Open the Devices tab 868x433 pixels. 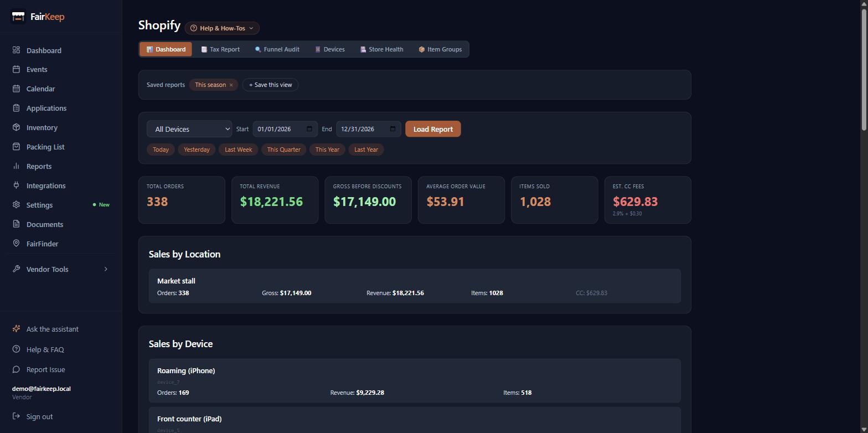click(330, 49)
